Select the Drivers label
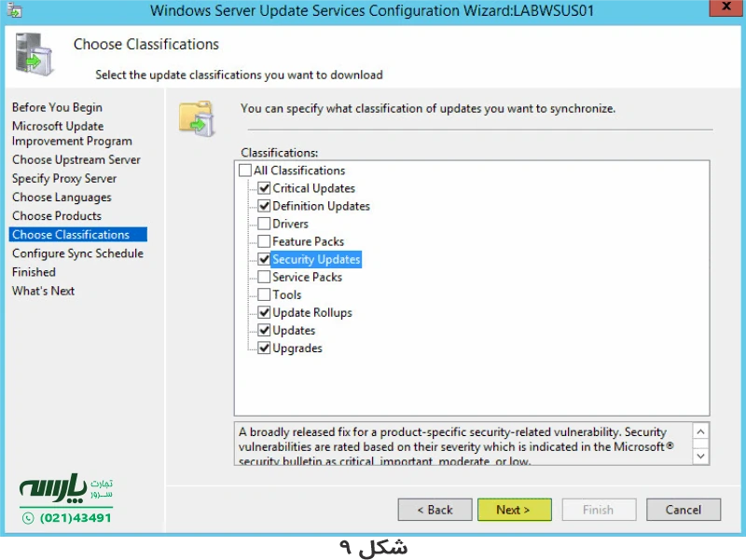This screenshot has width=746, height=560. tap(290, 224)
